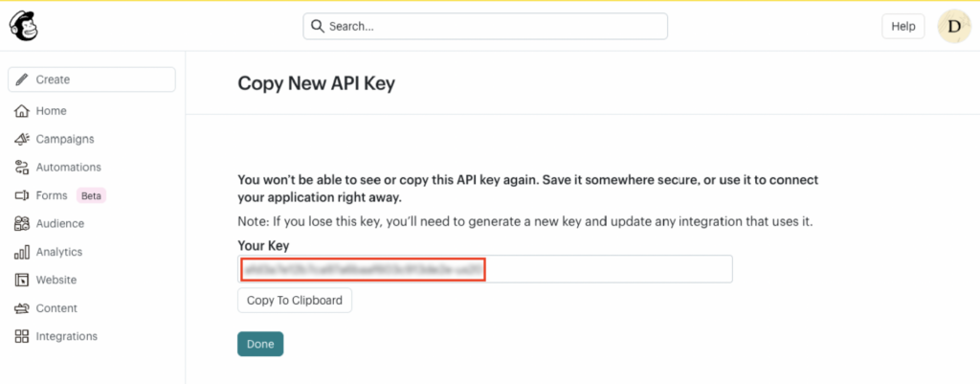Click the Analytics bar chart icon
980x384 pixels.
pos(22,253)
